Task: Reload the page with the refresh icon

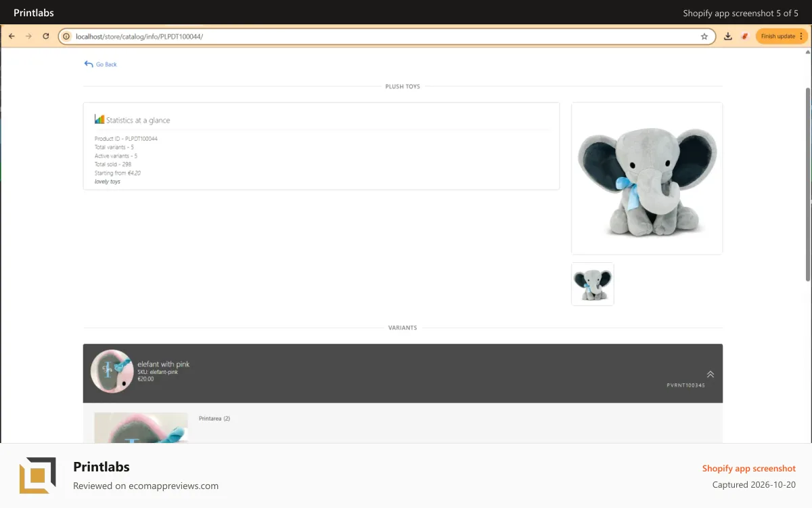Action: 46,37
